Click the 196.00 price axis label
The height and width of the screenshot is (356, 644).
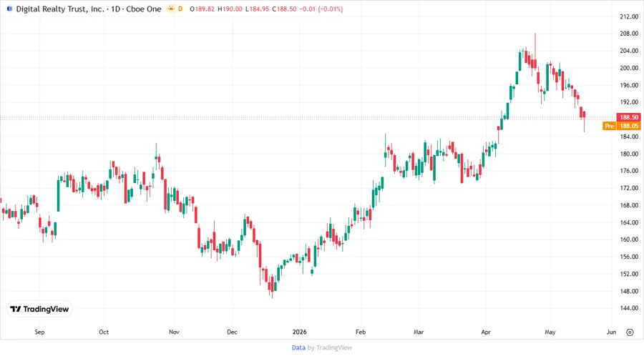629,85
